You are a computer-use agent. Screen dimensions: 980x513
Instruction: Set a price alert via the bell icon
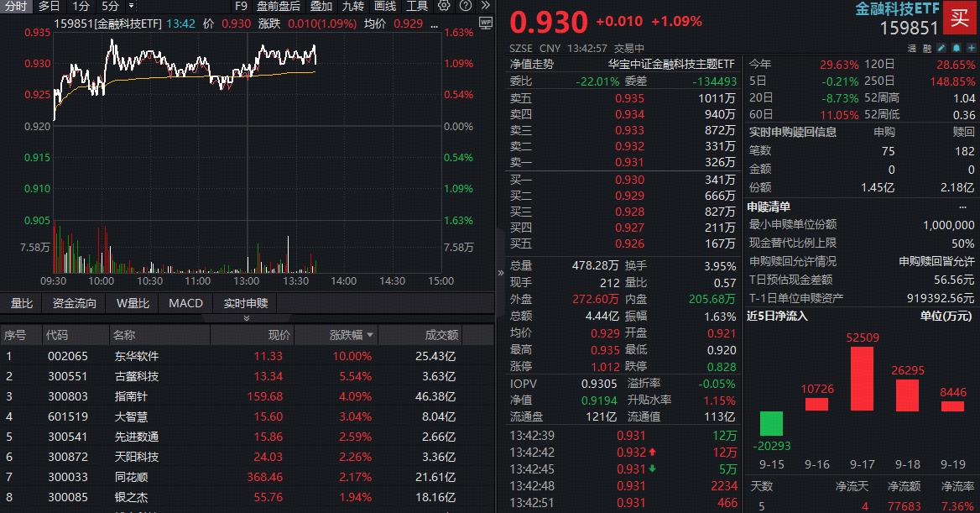(956, 48)
